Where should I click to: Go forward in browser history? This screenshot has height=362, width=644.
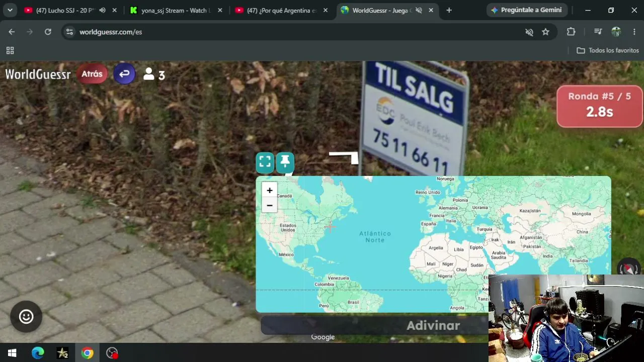[x=30, y=32]
